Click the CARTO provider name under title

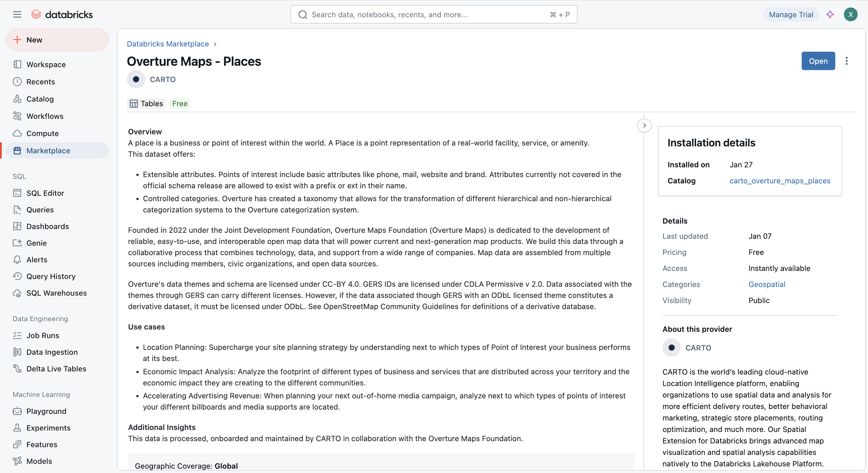pyautogui.click(x=162, y=80)
